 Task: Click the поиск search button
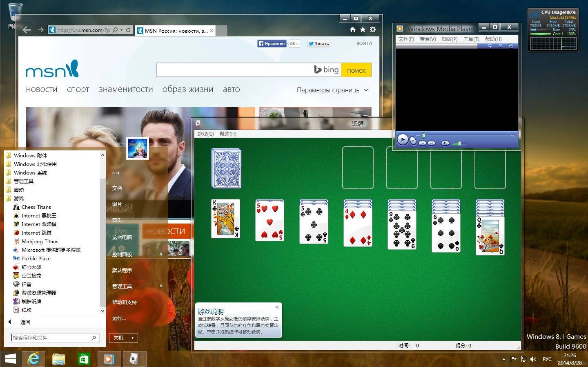(x=356, y=70)
